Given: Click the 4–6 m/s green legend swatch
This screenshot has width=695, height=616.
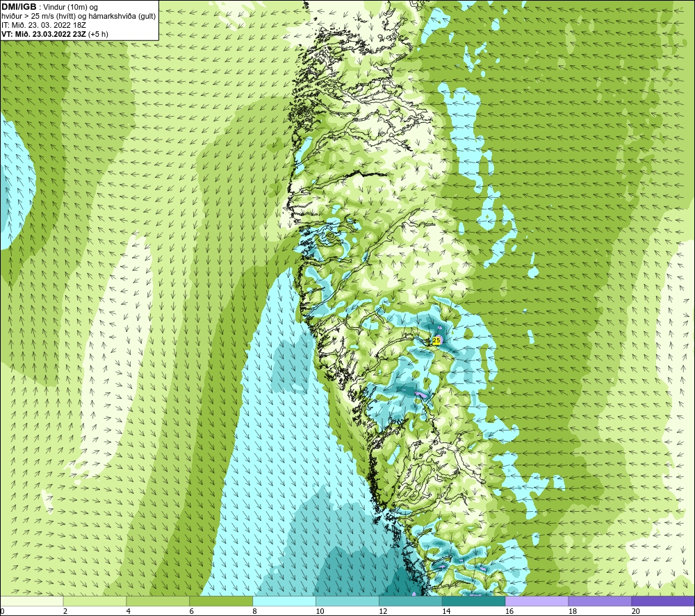Looking at the screenshot, I should 158,601.
